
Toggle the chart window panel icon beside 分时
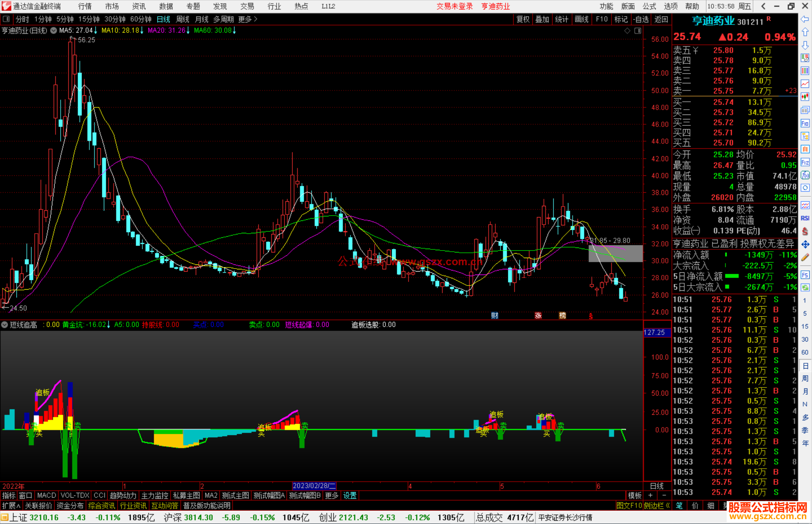pos(6,19)
